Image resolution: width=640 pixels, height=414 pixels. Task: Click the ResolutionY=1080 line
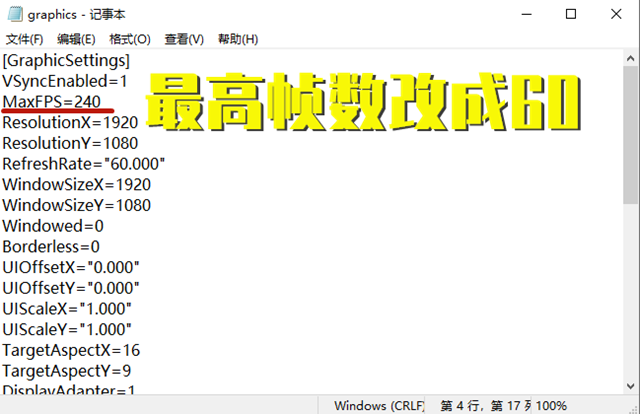click(70, 143)
